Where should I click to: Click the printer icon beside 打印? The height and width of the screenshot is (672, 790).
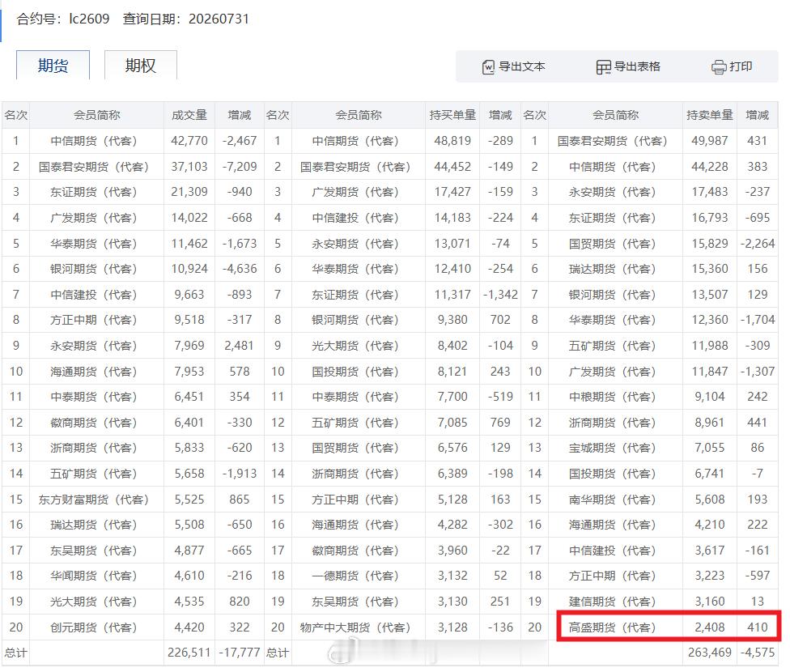tap(719, 67)
